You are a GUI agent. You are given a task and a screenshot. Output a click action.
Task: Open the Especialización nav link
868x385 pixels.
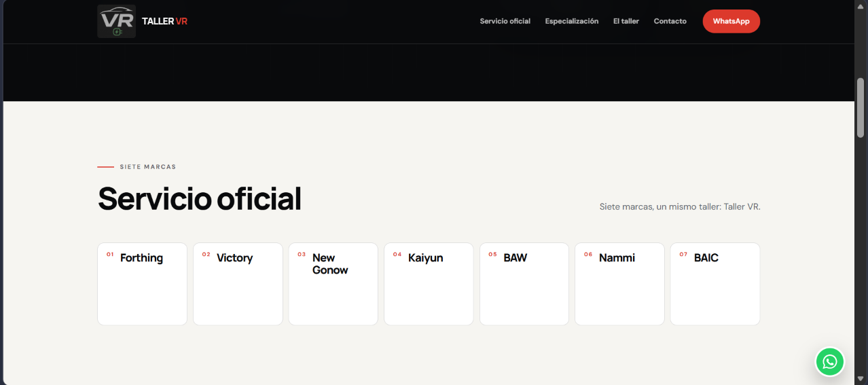[572, 21]
